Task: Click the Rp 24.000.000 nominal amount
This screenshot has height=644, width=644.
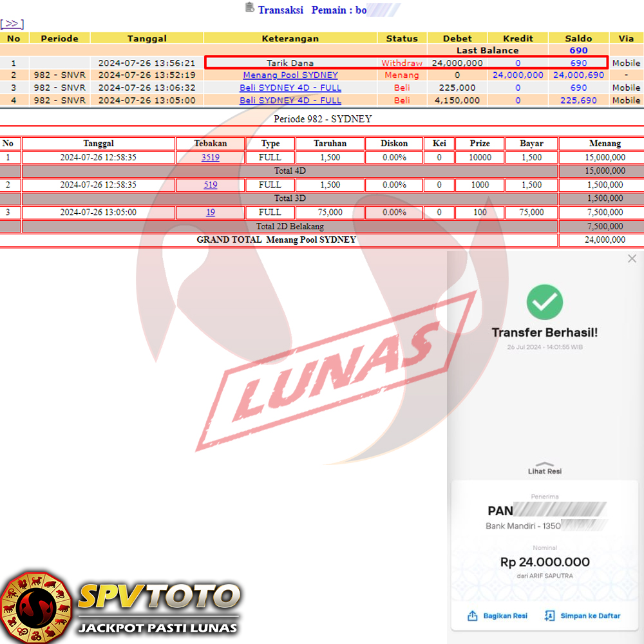Action: click(x=545, y=562)
